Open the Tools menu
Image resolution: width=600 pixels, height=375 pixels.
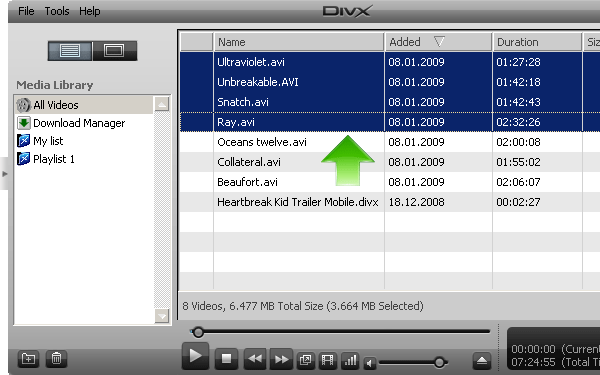point(57,11)
